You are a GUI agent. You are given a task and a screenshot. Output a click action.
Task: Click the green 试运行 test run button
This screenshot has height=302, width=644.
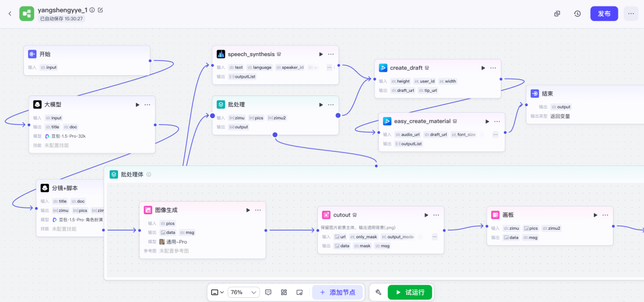coord(410,292)
